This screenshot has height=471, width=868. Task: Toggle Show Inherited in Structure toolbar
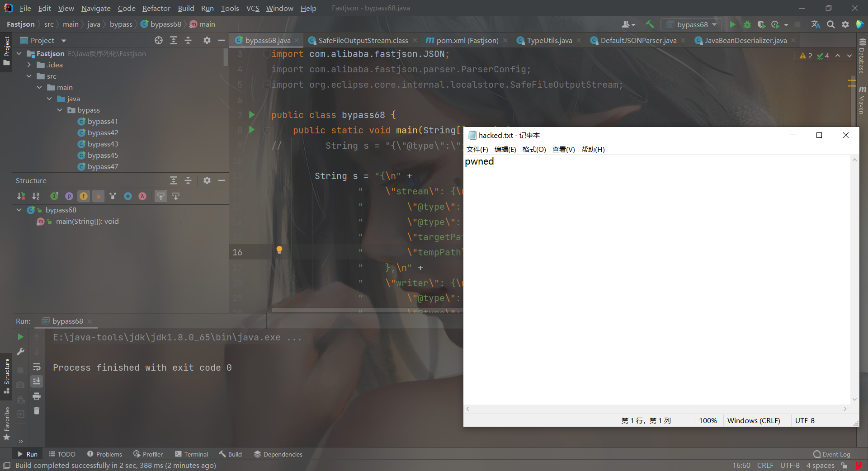54,196
